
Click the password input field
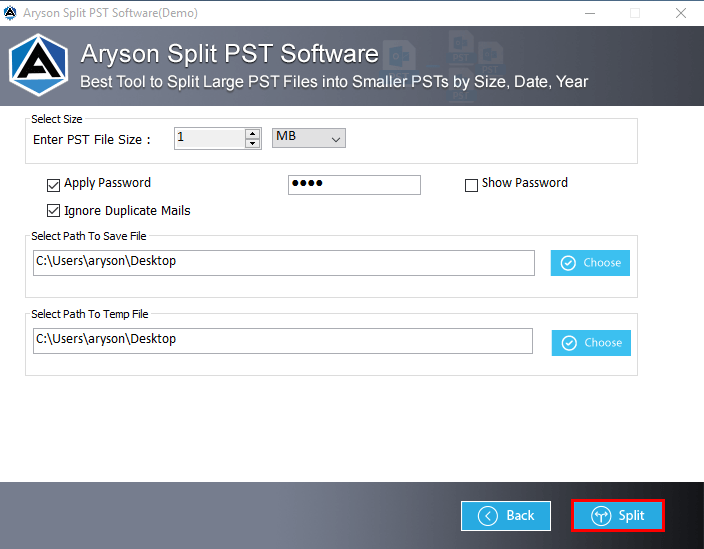(354, 184)
